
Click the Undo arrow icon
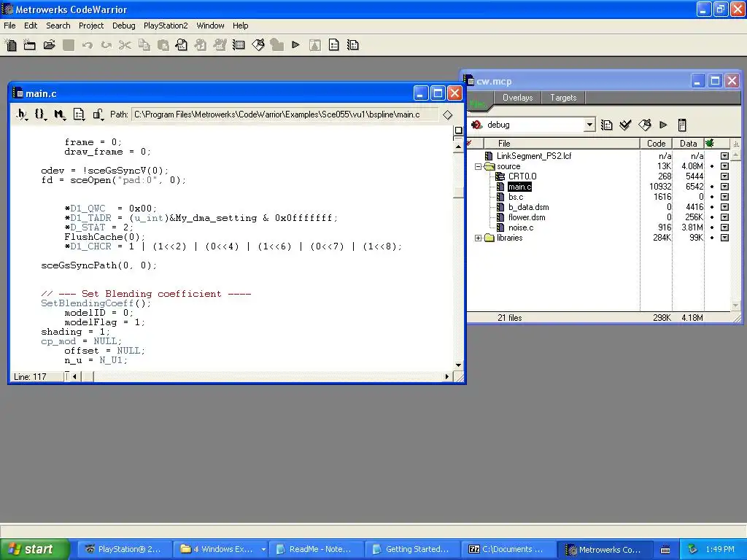point(88,45)
